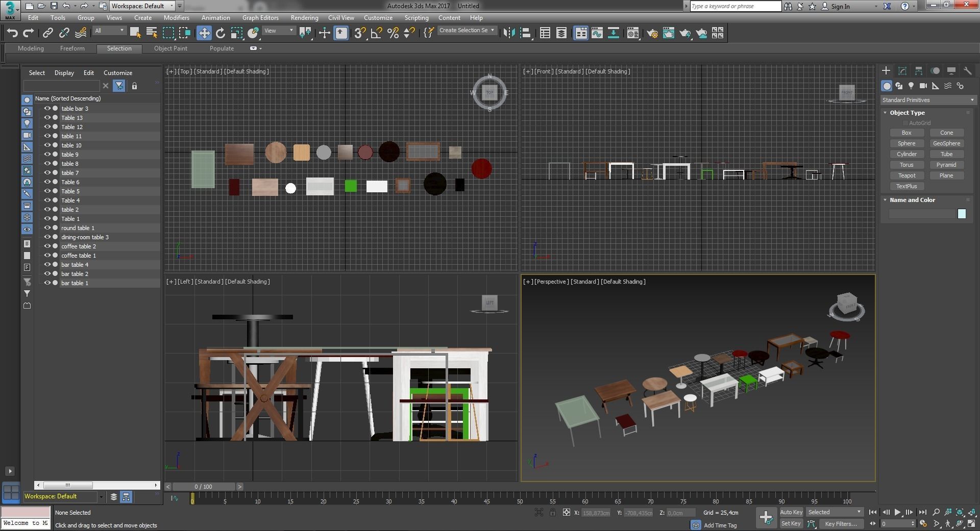
Task: Click the Box primitive button
Action: (x=906, y=133)
